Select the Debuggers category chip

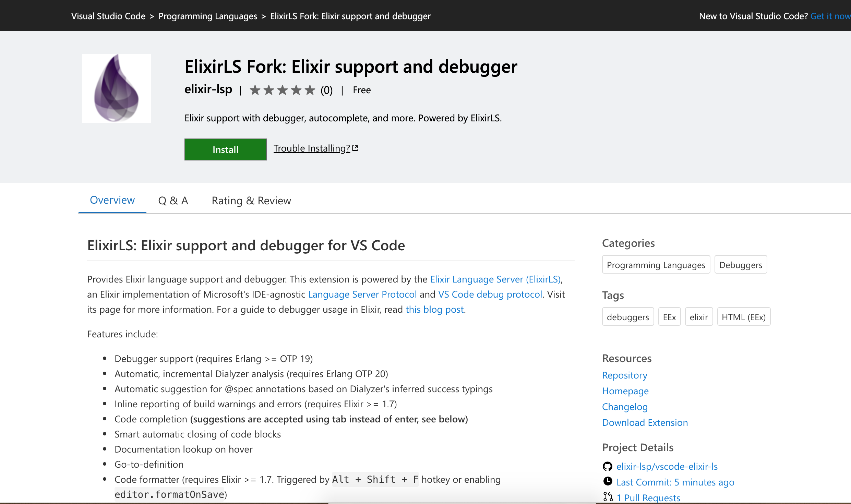pos(741,264)
